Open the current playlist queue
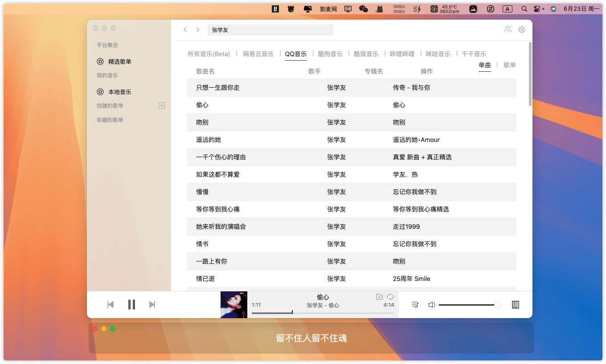Screen dimensions: 606x364 pyautogui.click(x=415, y=305)
